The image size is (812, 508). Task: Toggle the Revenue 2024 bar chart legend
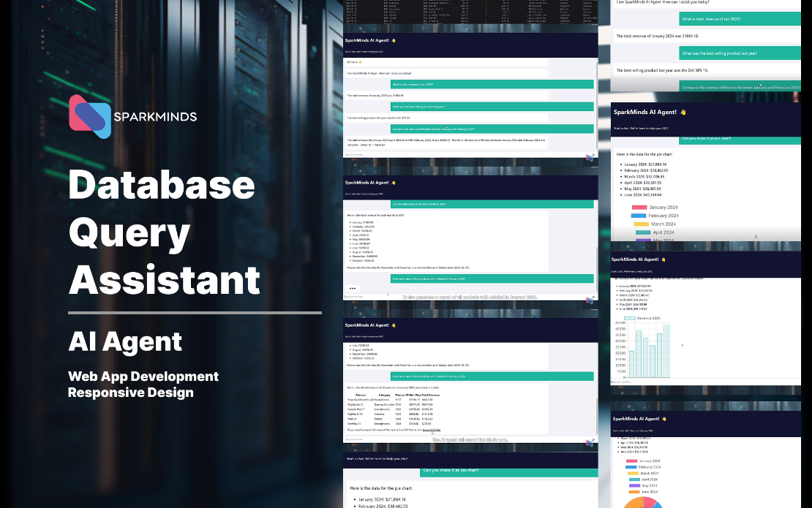click(642, 318)
